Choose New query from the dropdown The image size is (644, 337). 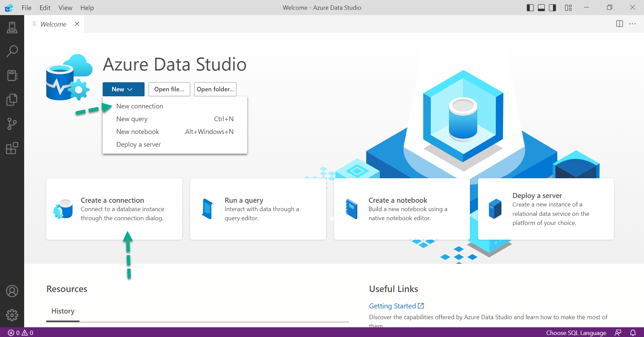pos(175,119)
